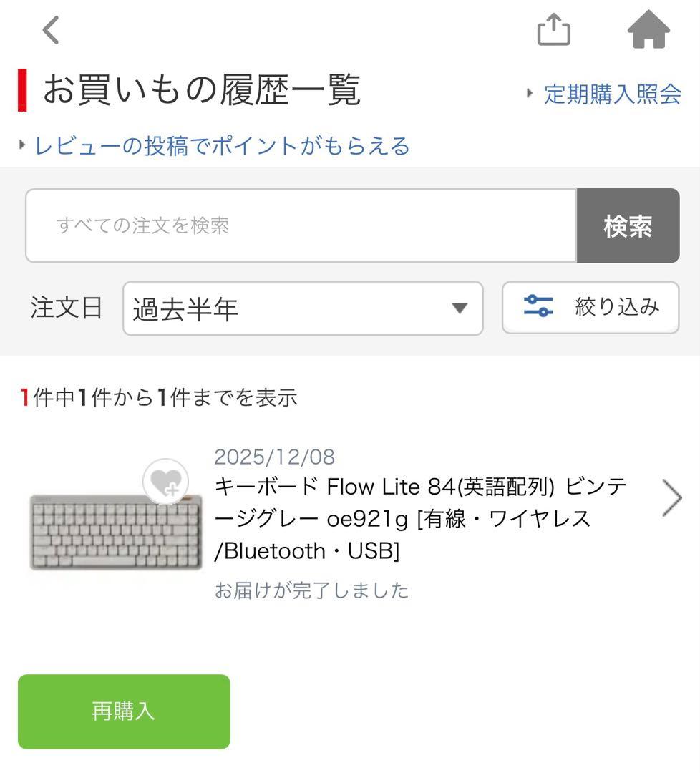
Task: Tap the home icon in the header
Action: [648, 30]
